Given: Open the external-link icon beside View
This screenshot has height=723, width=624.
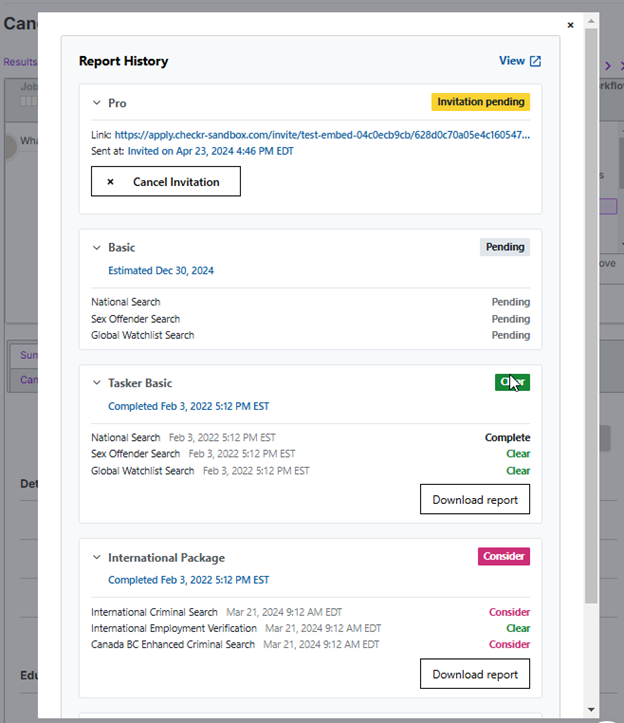Looking at the screenshot, I should [535, 61].
